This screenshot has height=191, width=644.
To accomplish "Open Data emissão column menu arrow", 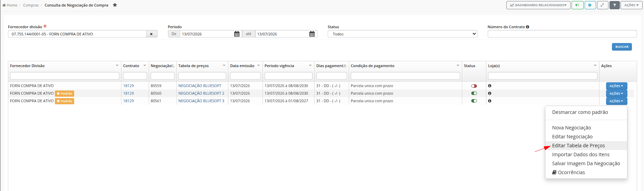I will pyautogui.click(x=259, y=65).
